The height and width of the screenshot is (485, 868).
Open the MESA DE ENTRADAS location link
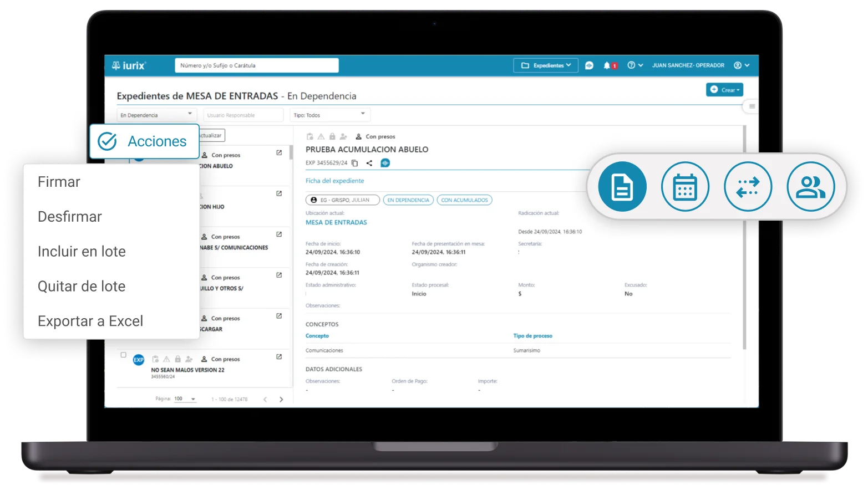tap(336, 222)
